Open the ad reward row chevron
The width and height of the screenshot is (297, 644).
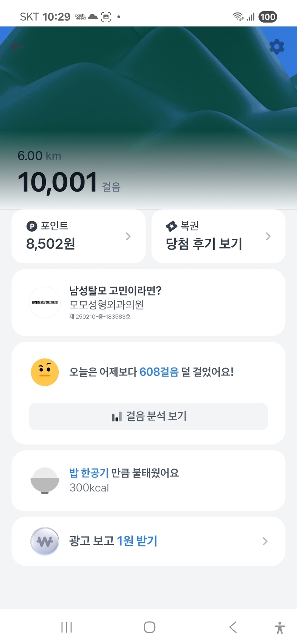(x=265, y=541)
